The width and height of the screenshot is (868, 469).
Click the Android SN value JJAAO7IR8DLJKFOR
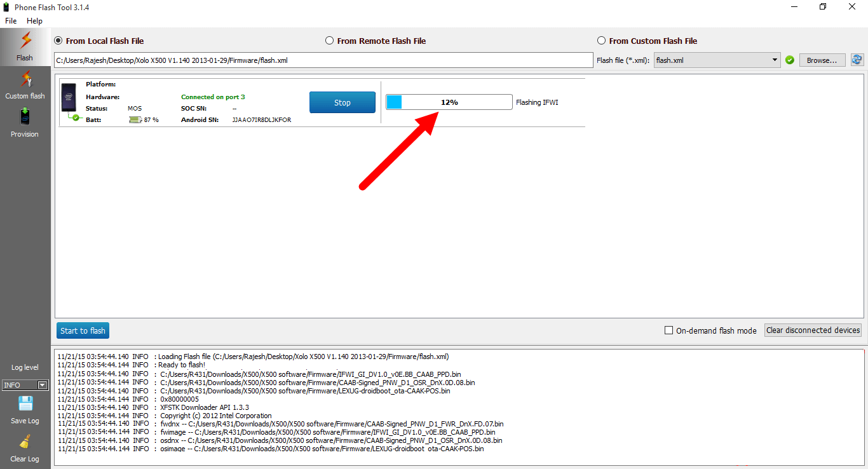coord(262,119)
